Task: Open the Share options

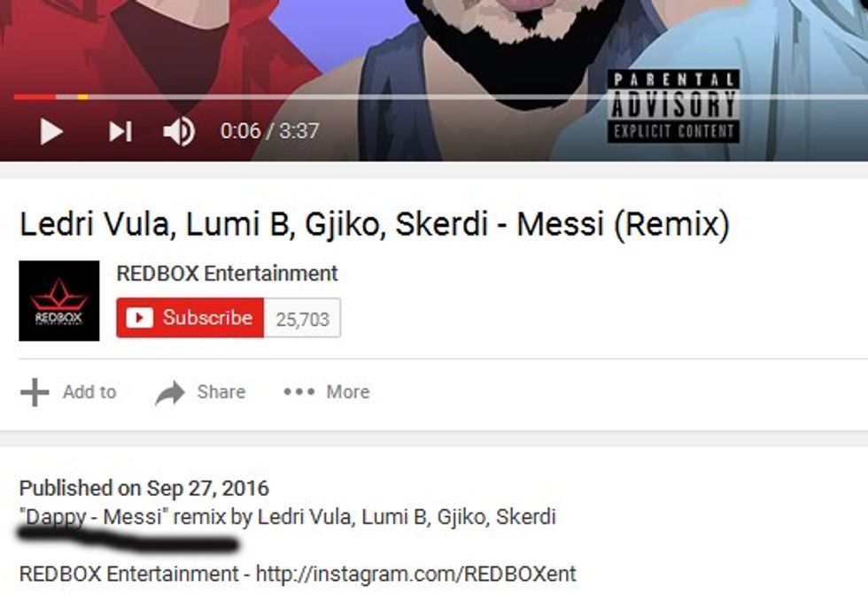Action: (x=200, y=393)
